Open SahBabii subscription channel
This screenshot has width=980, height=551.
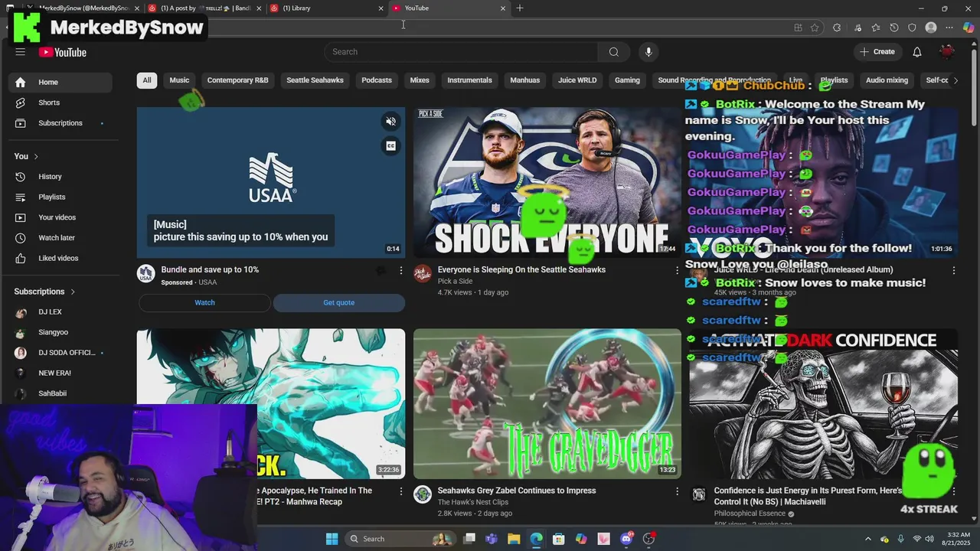click(61, 393)
